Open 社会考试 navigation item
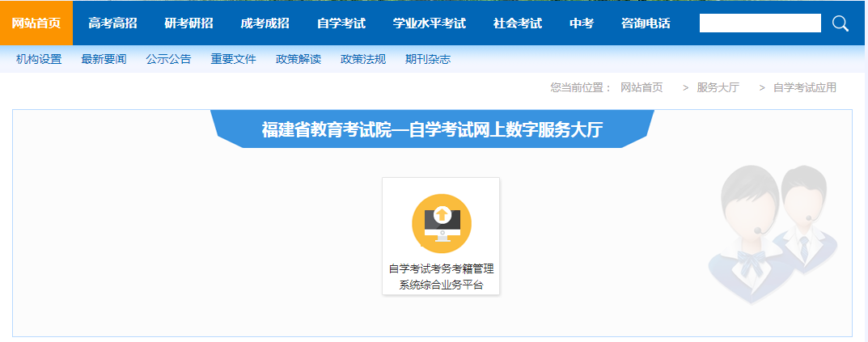The width and height of the screenshot is (868, 342). tap(518, 23)
